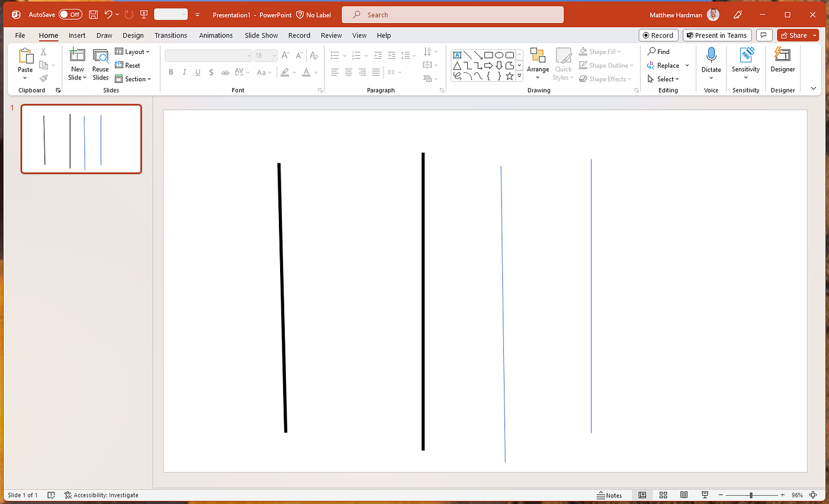Viewport: 829px width, 504px height.
Task: Toggle Italic formatting
Action: tap(184, 72)
